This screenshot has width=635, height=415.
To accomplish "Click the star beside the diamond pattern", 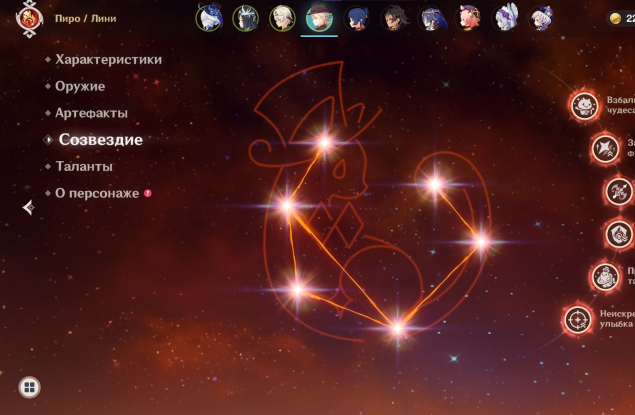I will click(x=287, y=206).
